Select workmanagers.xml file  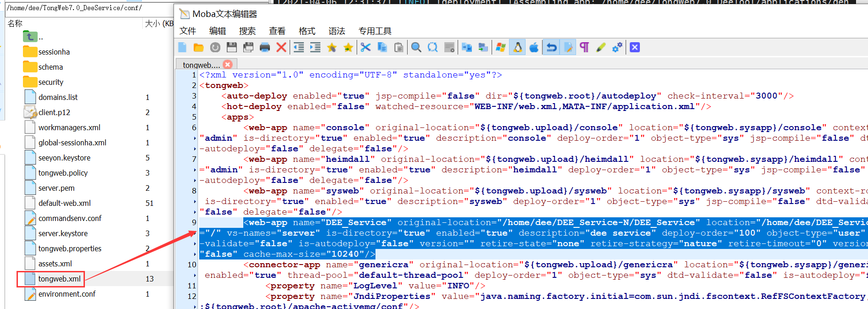tap(69, 127)
